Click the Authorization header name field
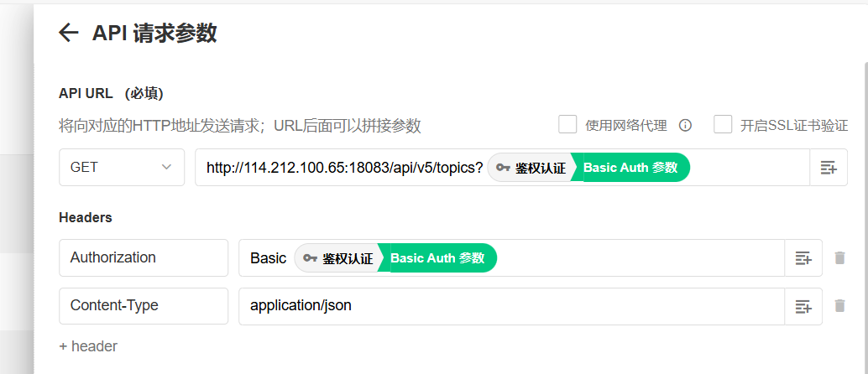868x374 pixels. coord(143,258)
